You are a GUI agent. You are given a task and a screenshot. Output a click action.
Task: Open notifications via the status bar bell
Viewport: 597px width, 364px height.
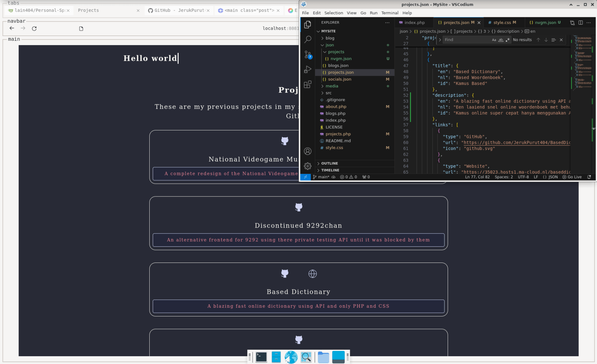589,177
